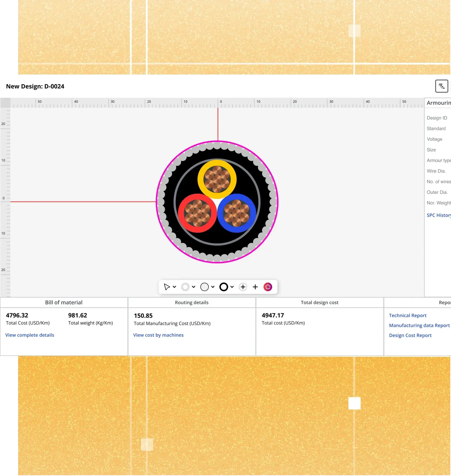
Task: Click the blue insulated core
Action: pos(237,213)
